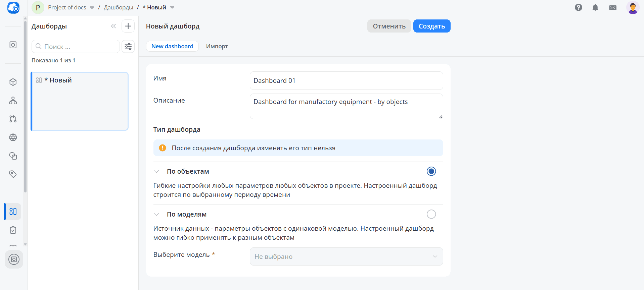Open the user avatar menu
644x290 pixels.
click(x=633, y=7)
